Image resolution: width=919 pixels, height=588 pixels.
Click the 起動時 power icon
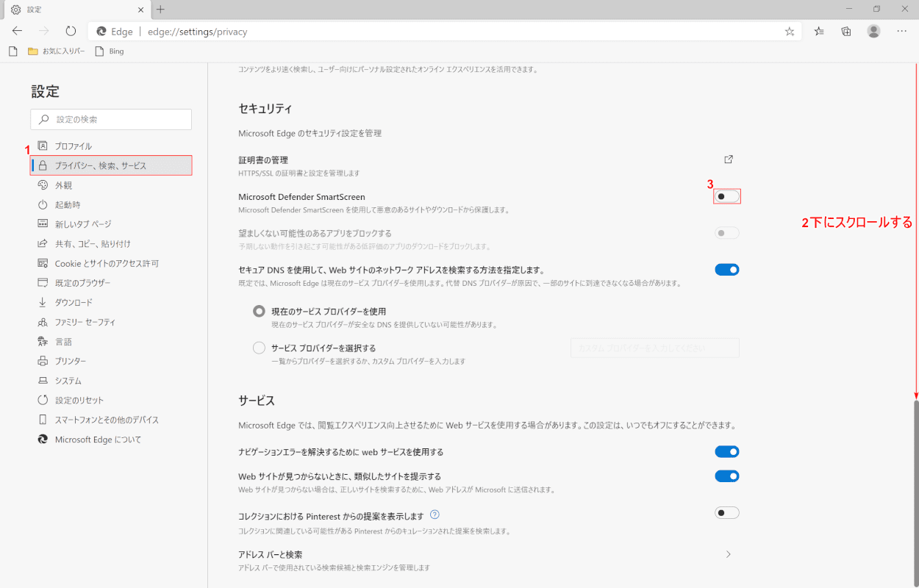43,204
